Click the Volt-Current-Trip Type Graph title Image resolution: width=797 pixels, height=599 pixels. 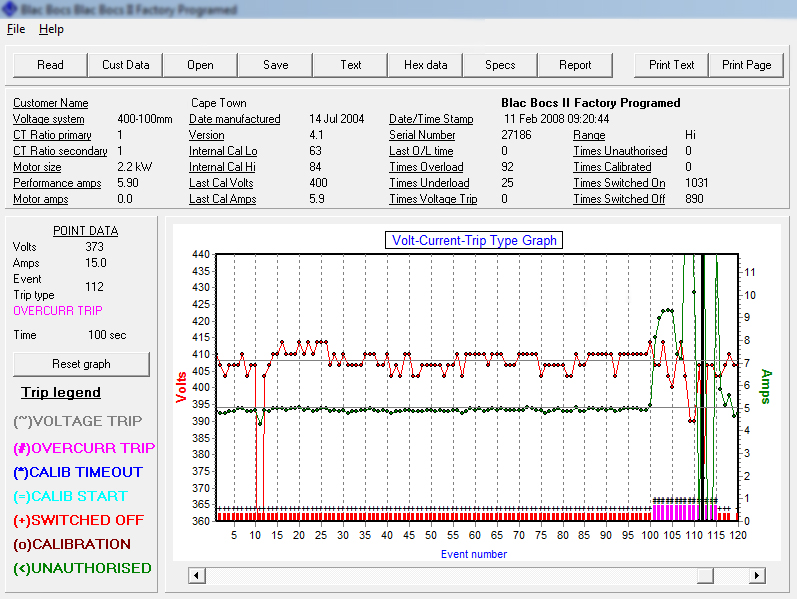coord(474,241)
